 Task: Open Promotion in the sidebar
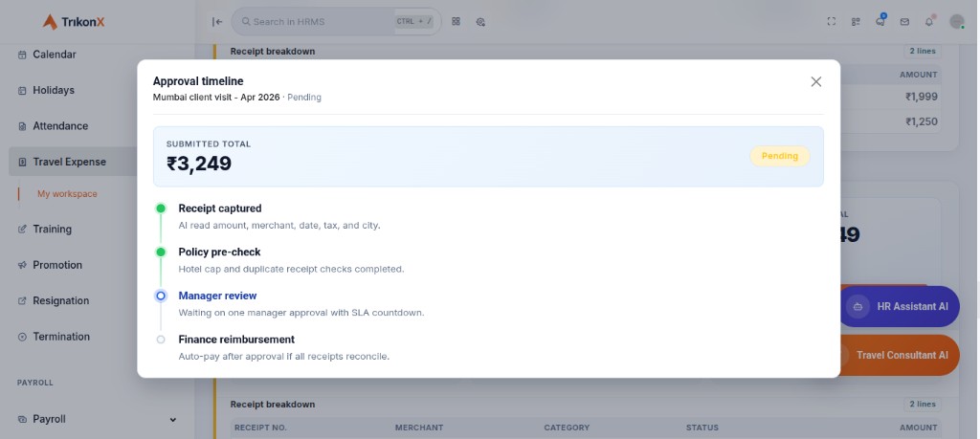point(56,265)
